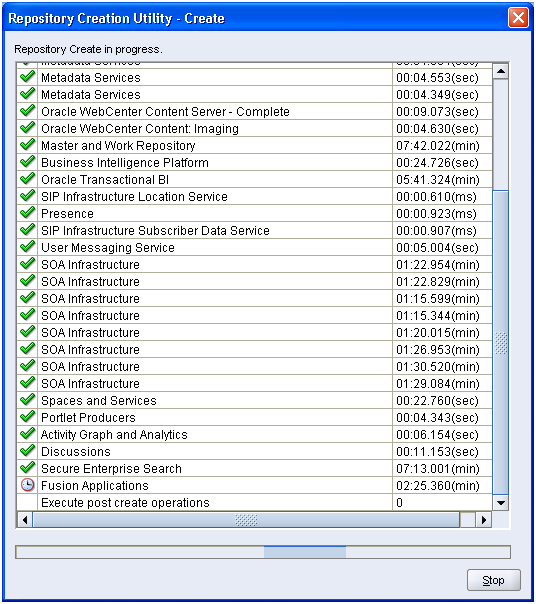Click checkmark beside Oracle Transactional BI
This screenshot has height=604, width=536.
point(27,179)
